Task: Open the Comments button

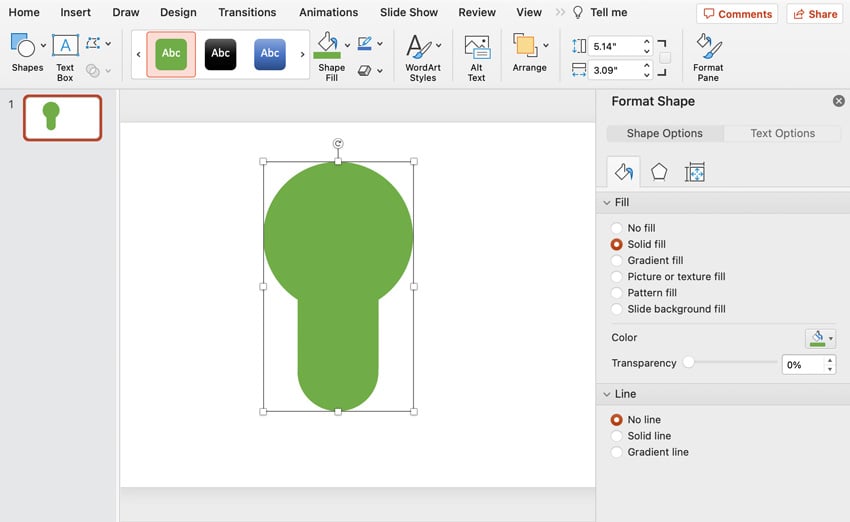Action: coord(738,14)
